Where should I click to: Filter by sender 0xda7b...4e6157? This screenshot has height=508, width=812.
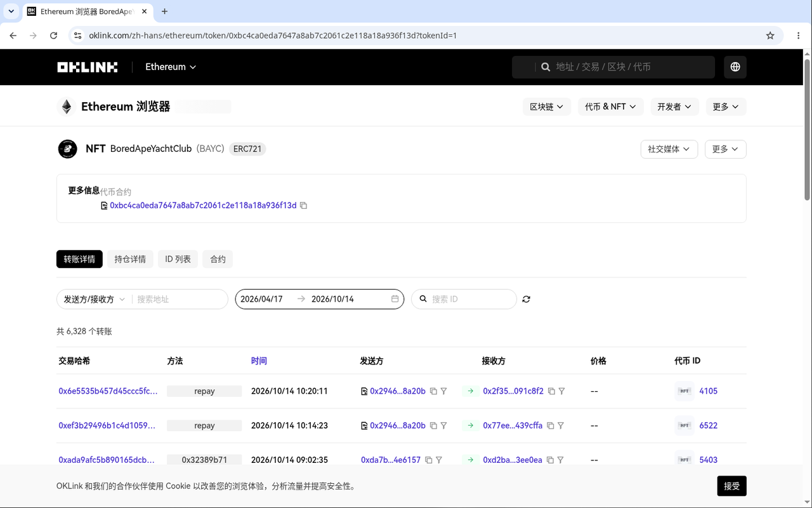(x=439, y=460)
